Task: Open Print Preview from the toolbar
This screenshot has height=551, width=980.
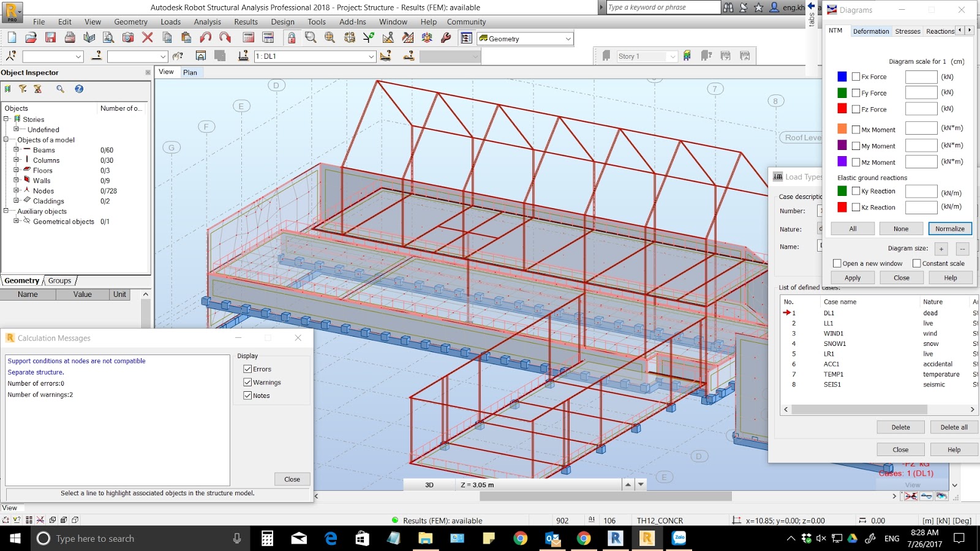Action: (108, 38)
